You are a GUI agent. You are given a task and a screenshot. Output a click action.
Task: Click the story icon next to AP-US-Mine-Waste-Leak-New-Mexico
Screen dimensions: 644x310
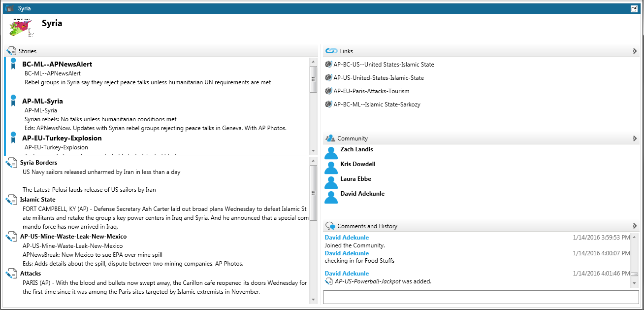(11, 237)
